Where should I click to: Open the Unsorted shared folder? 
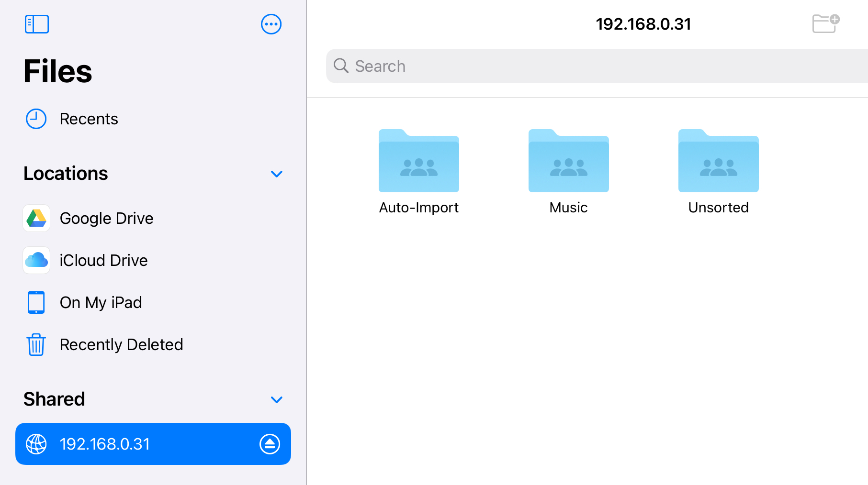[x=718, y=162]
